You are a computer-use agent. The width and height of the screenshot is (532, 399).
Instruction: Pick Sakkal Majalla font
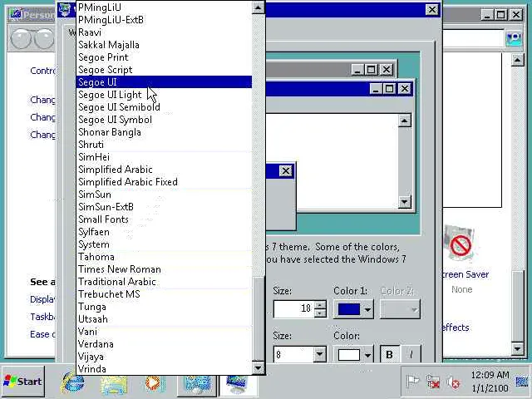pyautogui.click(x=165, y=45)
